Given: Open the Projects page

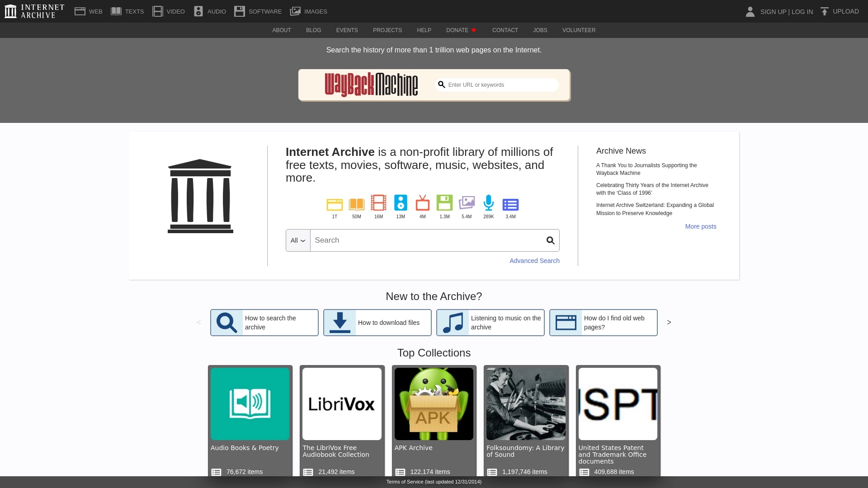Looking at the screenshot, I should [x=387, y=30].
